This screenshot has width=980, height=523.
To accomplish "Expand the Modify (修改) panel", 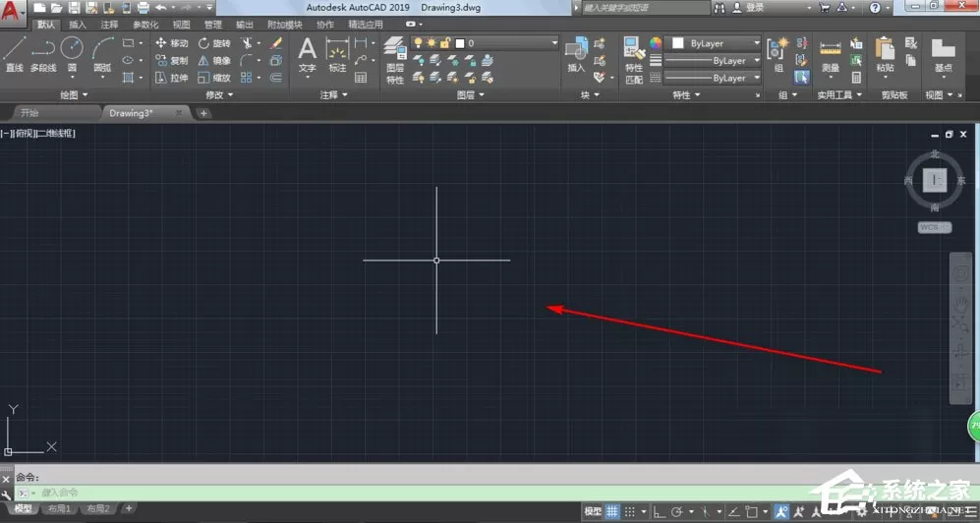I will click(219, 95).
